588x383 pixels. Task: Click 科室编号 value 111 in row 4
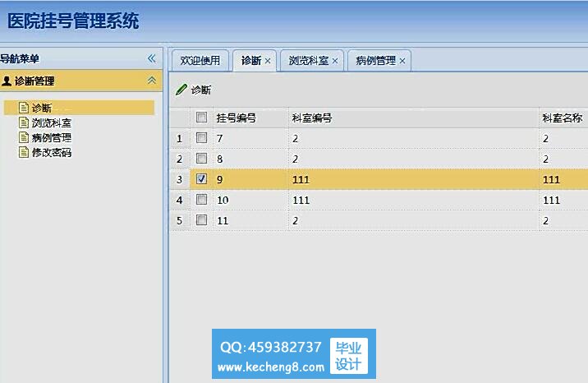301,201
